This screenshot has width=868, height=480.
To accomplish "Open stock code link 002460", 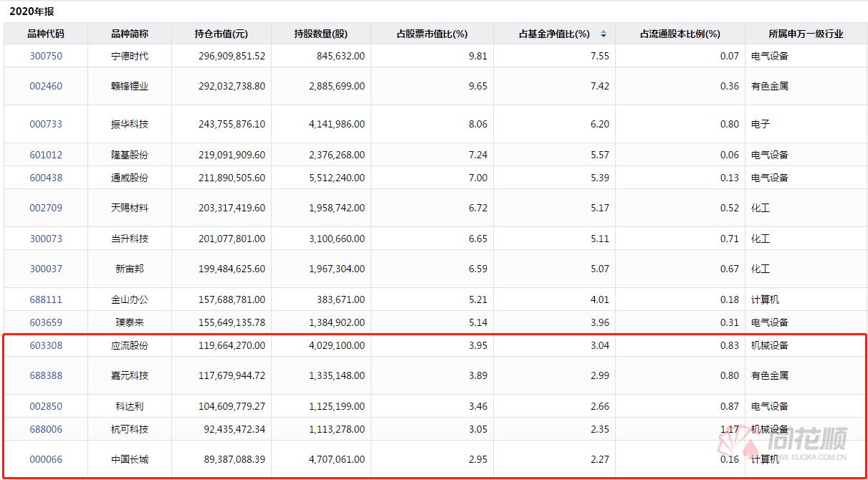I will (x=46, y=86).
